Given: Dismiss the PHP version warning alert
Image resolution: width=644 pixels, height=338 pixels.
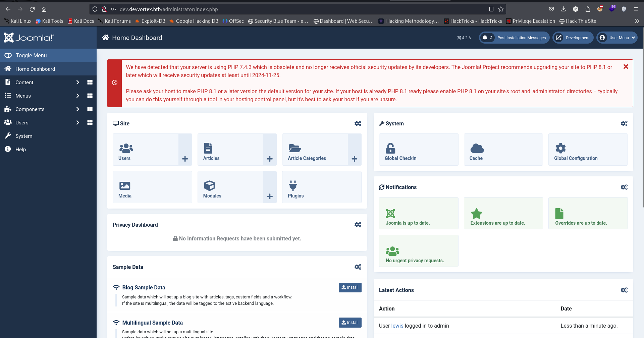Looking at the screenshot, I should [x=626, y=67].
